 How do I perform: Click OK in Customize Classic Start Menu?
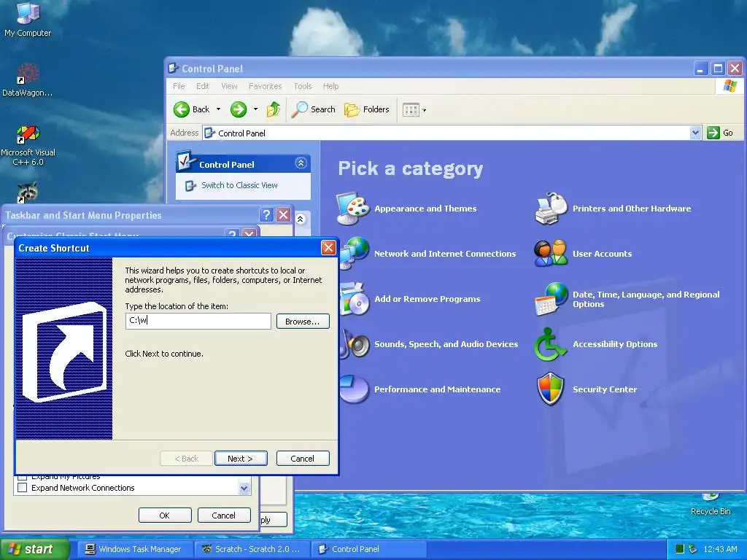click(x=165, y=516)
